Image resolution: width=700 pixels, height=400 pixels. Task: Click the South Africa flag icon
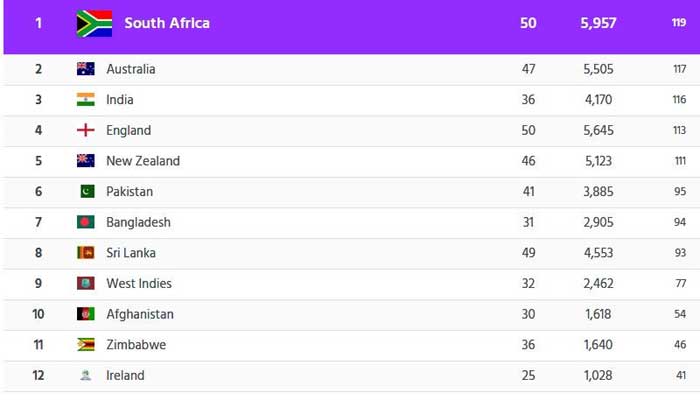94,23
